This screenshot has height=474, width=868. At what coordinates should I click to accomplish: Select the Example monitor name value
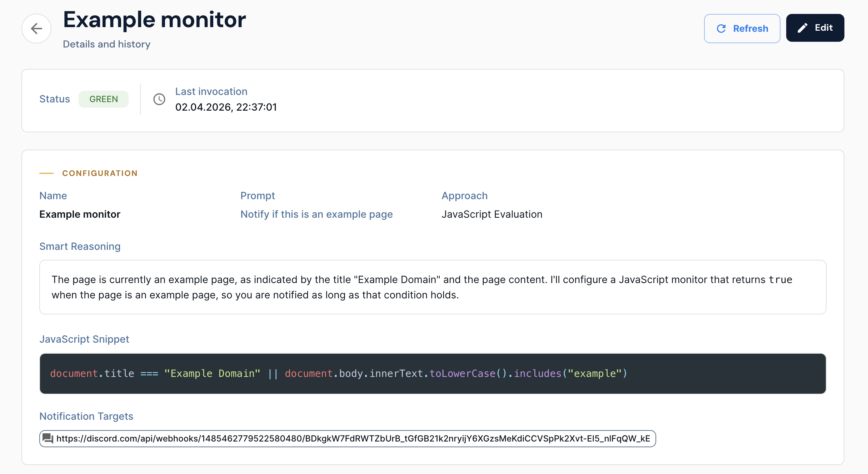(x=80, y=214)
